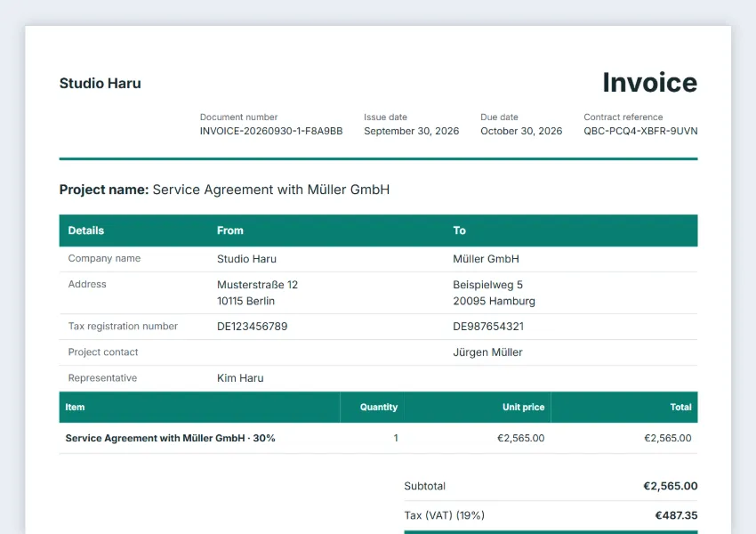756x534 pixels.
Task: Click the unit price €2,565.00
Action: (x=520, y=438)
